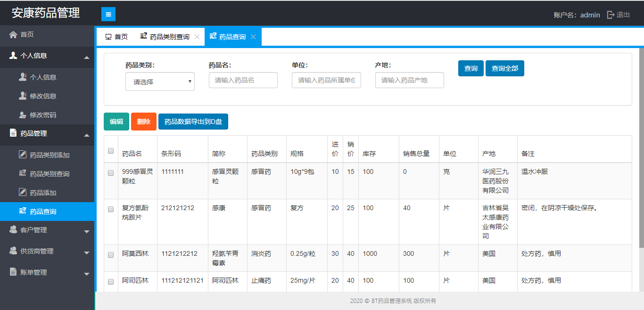Click the hamburger menu toggle icon
Screen dimensions: 644x310
tap(108, 14)
